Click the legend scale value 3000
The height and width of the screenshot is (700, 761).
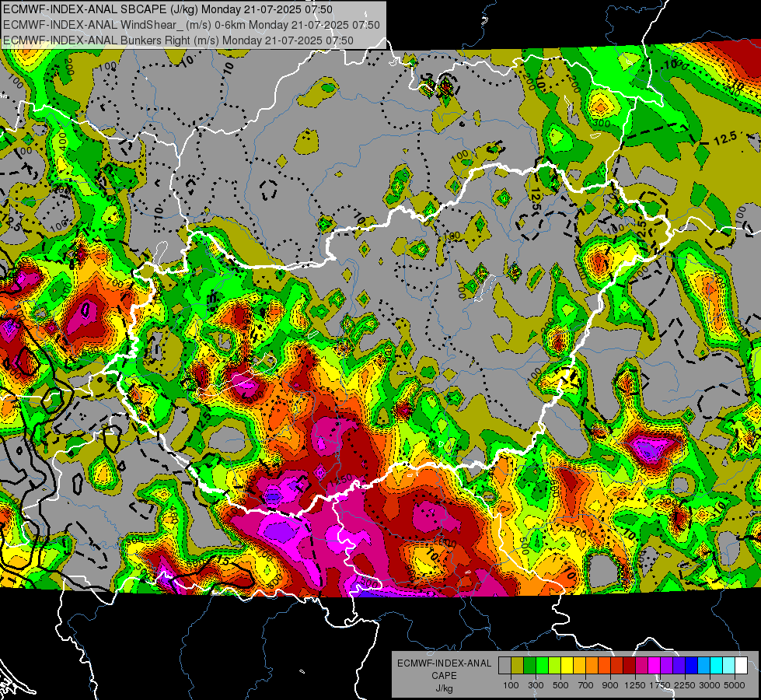coord(710,685)
